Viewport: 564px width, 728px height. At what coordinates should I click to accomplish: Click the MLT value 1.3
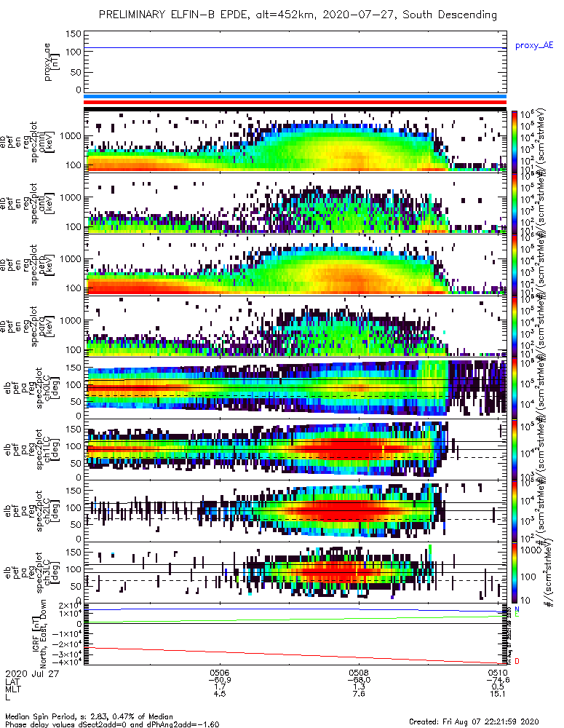tap(359, 687)
